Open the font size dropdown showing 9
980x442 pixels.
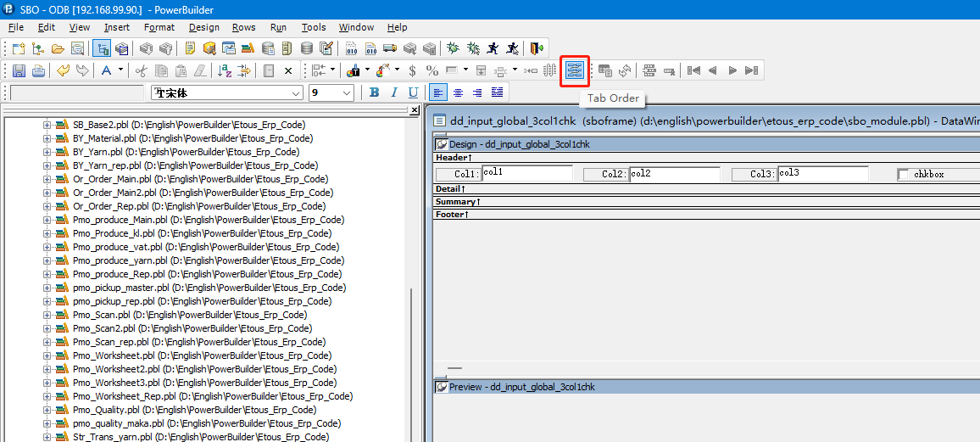(x=348, y=93)
